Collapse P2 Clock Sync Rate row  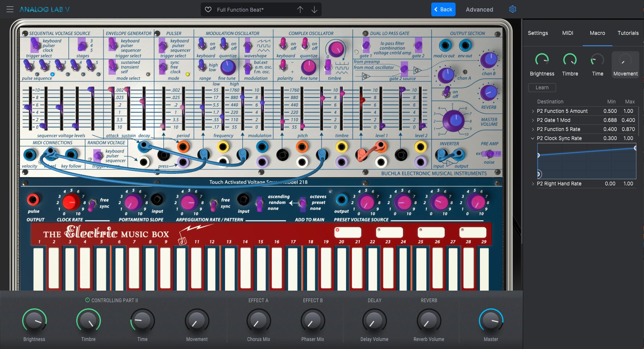coord(533,138)
